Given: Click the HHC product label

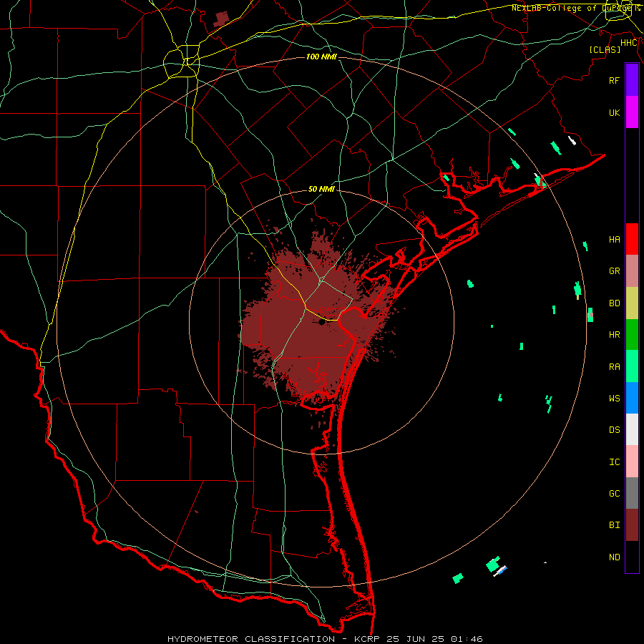Looking at the screenshot, I should (x=629, y=43).
